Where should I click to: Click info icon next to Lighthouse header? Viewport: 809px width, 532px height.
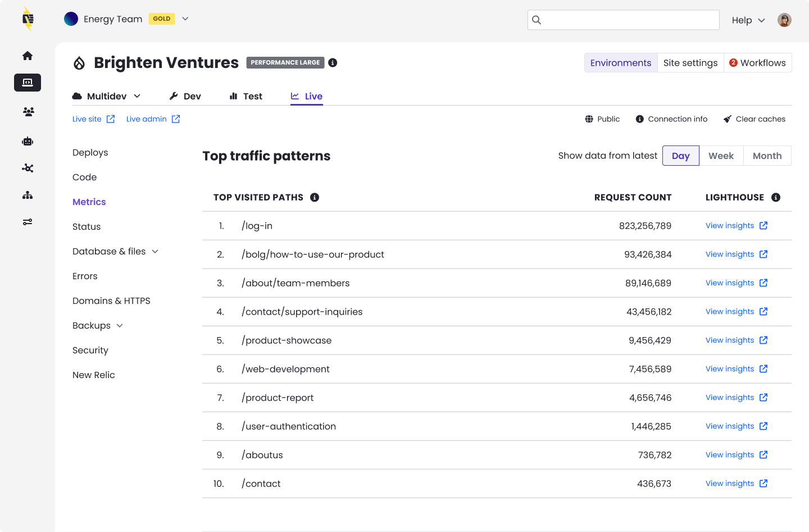click(776, 197)
